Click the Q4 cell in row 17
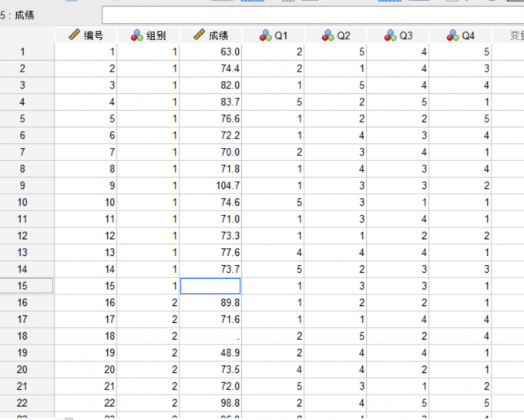Image resolution: width=524 pixels, height=420 pixels. pos(461,319)
